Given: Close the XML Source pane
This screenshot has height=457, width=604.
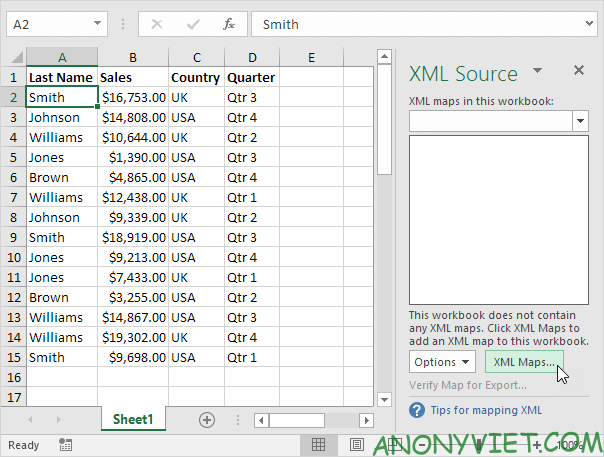Looking at the screenshot, I should (578, 70).
